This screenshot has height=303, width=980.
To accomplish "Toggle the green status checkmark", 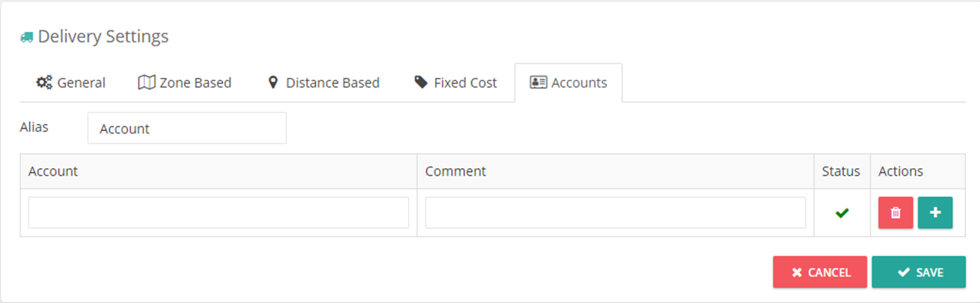I will 842,213.
